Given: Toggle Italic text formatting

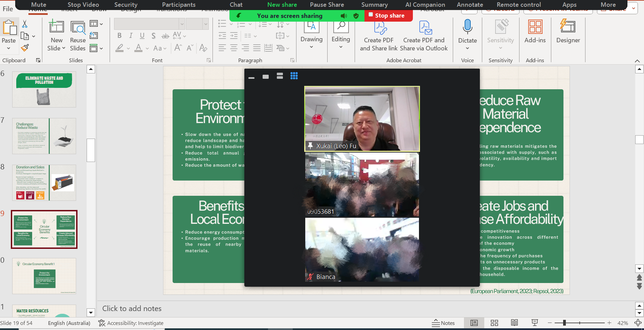Looking at the screenshot, I should click(131, 36).
